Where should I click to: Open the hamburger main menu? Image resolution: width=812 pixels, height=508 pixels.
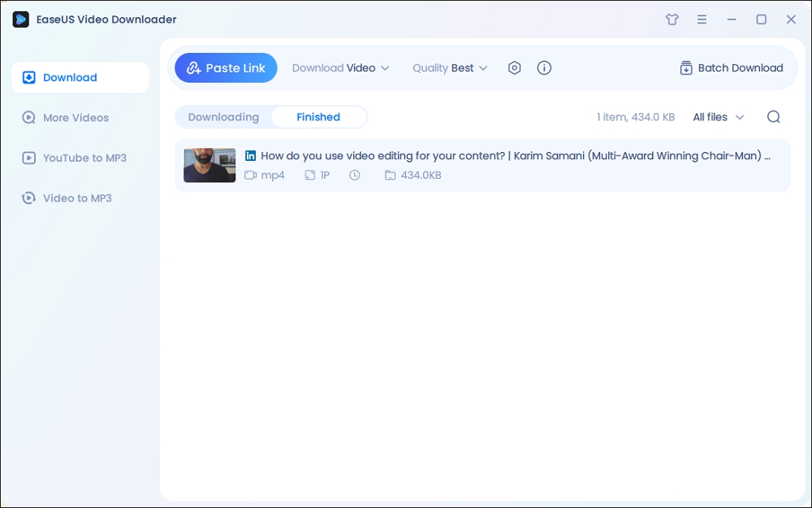pyautogui.click(x=702, y=20)
